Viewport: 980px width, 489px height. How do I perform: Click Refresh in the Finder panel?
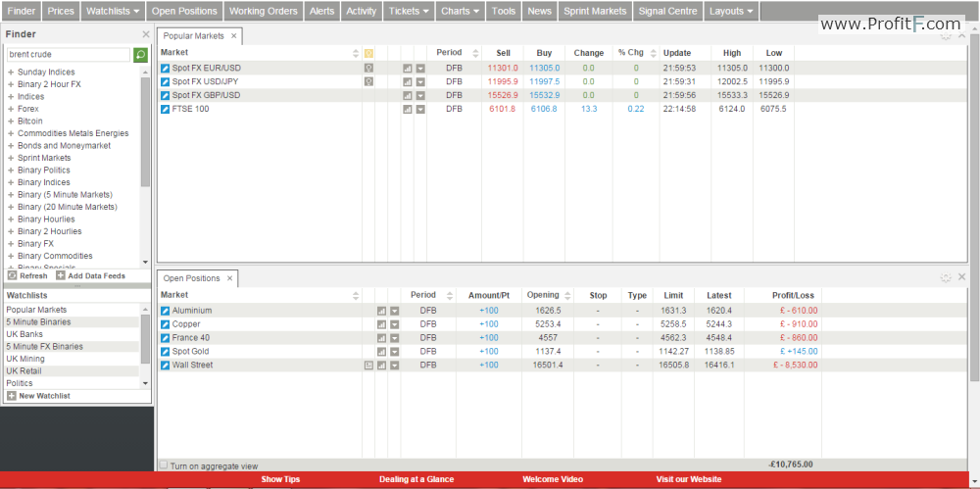click(27, 275)
